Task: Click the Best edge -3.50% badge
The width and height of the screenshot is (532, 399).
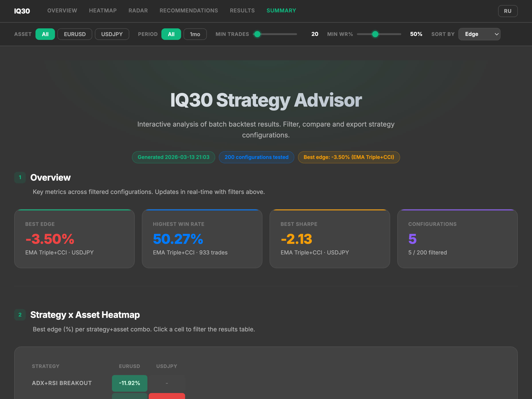Action: tap(349, 157)
